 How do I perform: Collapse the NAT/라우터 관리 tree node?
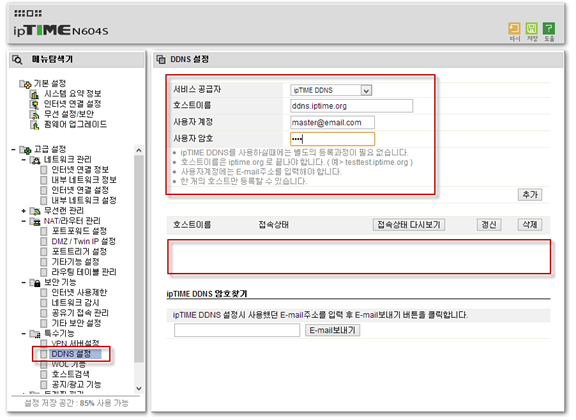[24, 221]
